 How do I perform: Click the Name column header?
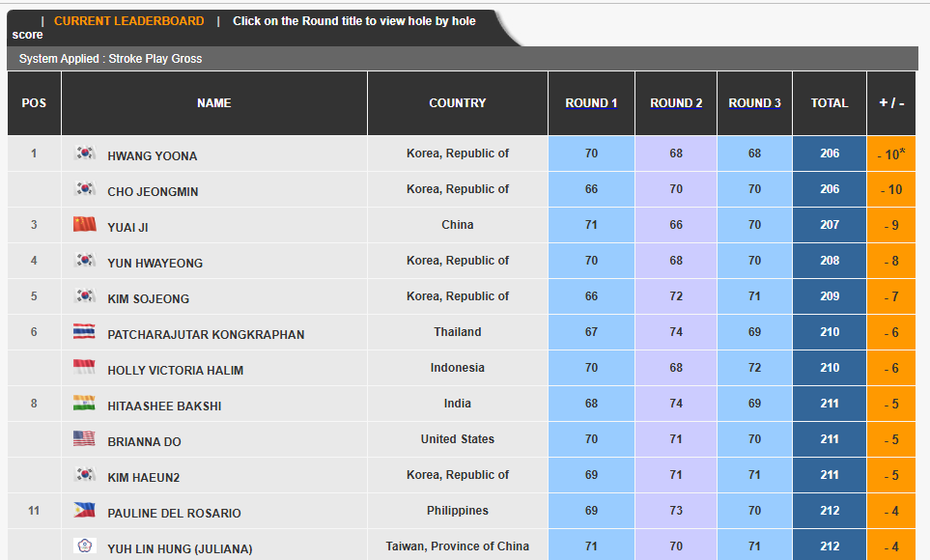(x=213, y=103)
